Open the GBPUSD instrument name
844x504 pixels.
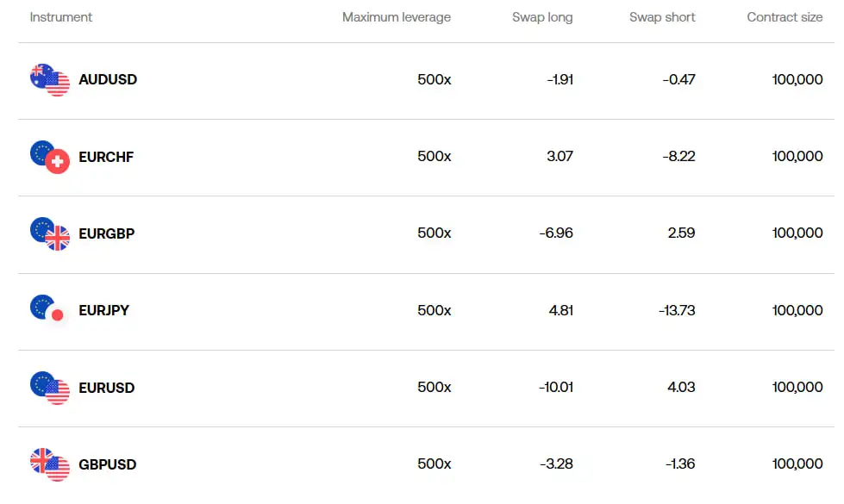point(108,464)
